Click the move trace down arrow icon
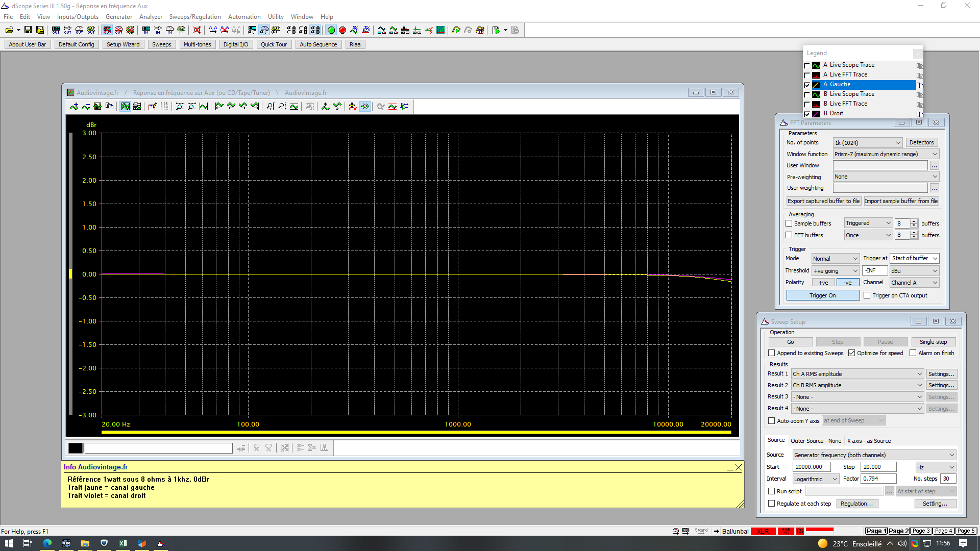The width and height of the screenshot is (980, 551). [337, 107]
